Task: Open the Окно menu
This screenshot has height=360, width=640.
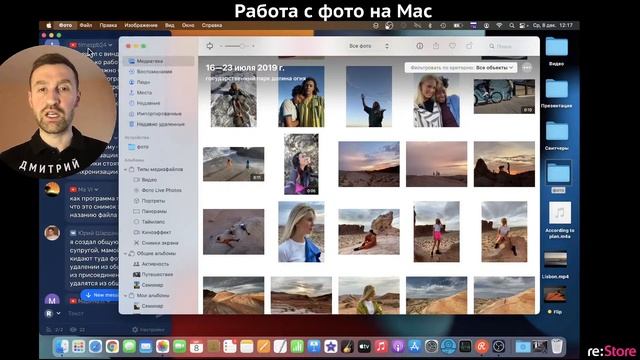Action: pyautogui.click(x=188, y=25)
